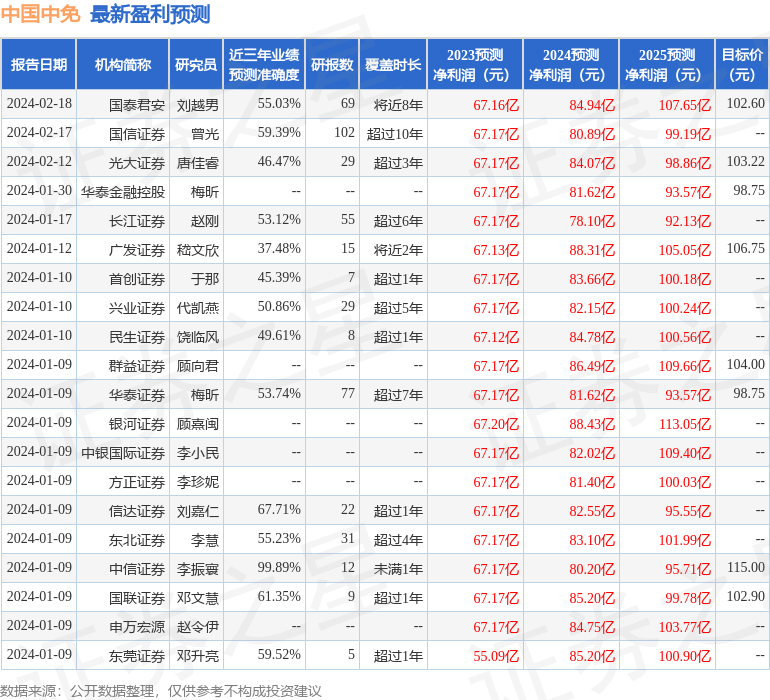The height and width of the screenshot is (700, 770).
Task: Click the 国泰君安 institution cell
Action: click(x=137, y=104)
